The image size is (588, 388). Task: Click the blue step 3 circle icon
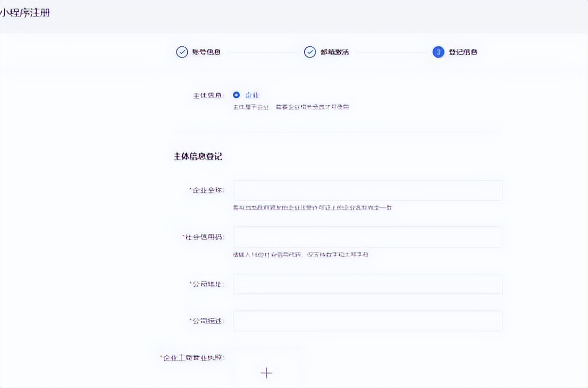(438, 52)
